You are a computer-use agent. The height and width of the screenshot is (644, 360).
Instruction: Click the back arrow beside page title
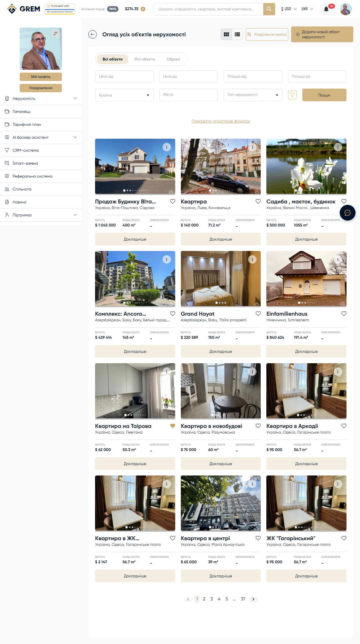(x=93, y=34)
